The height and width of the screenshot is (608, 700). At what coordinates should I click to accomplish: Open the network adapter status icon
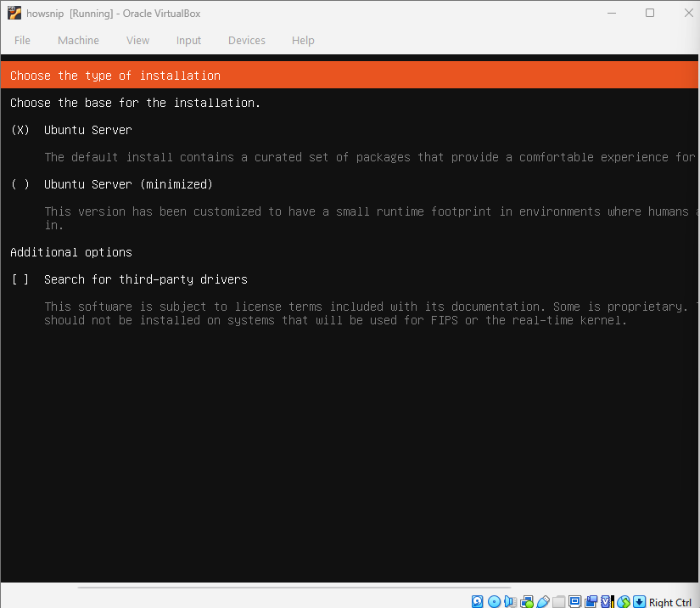[527, 602]
